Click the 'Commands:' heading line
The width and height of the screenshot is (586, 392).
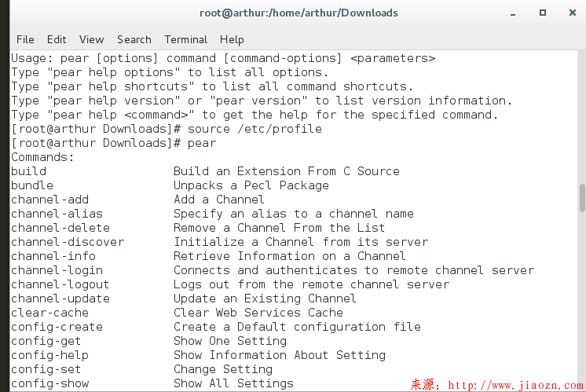point(42,157)
